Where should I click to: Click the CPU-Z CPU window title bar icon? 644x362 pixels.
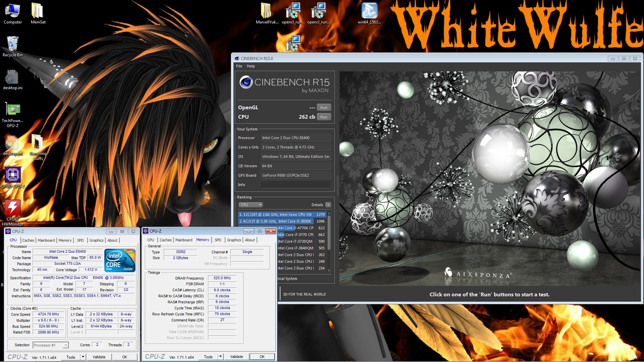tap(8, 231)
